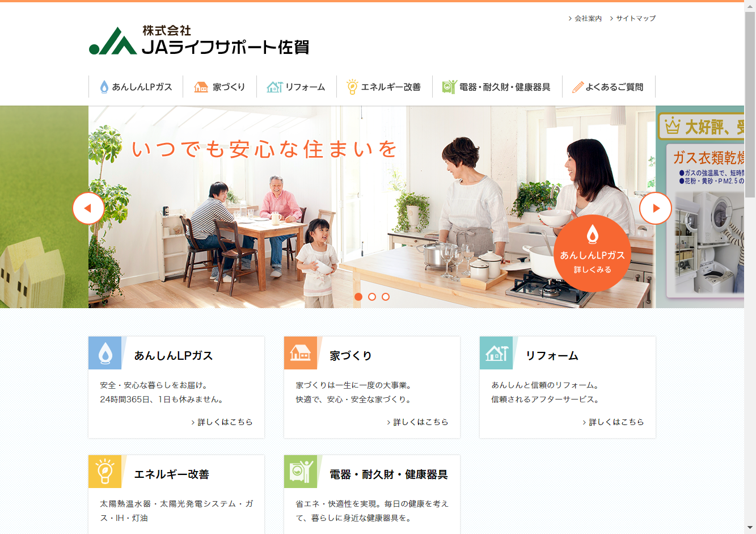Click the blue water drop card icon
Screen dimensions: 756x534
pyautogui.click(x=105, y=353)
